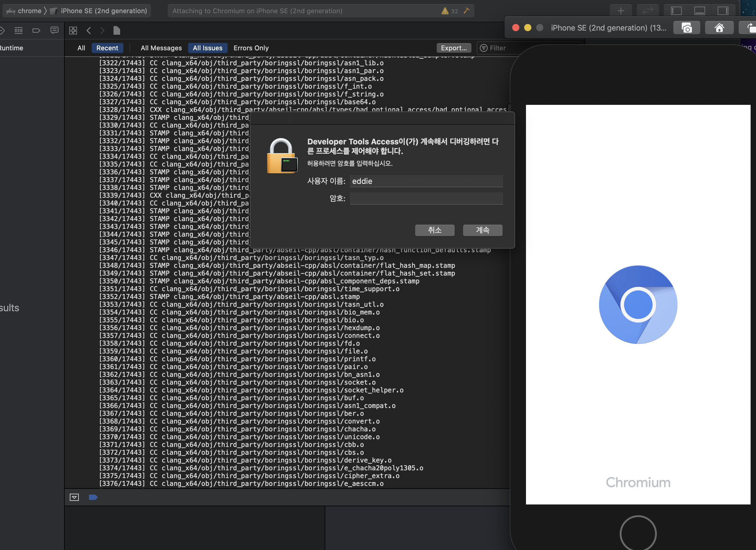Select the log line 3347 tasn_typ.o
This screenshot has width=756, height=550.
pyautogui.click(x=241, y=258)
